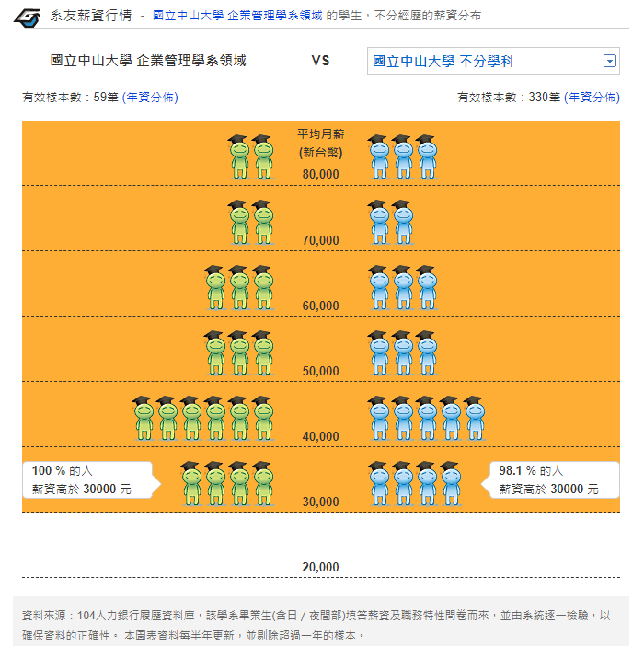Click the 國立中山大學 企業管理學系領域 left comparison title
Image resolution: width=644 pixels, height=646 pixels.
pos(148,61)
